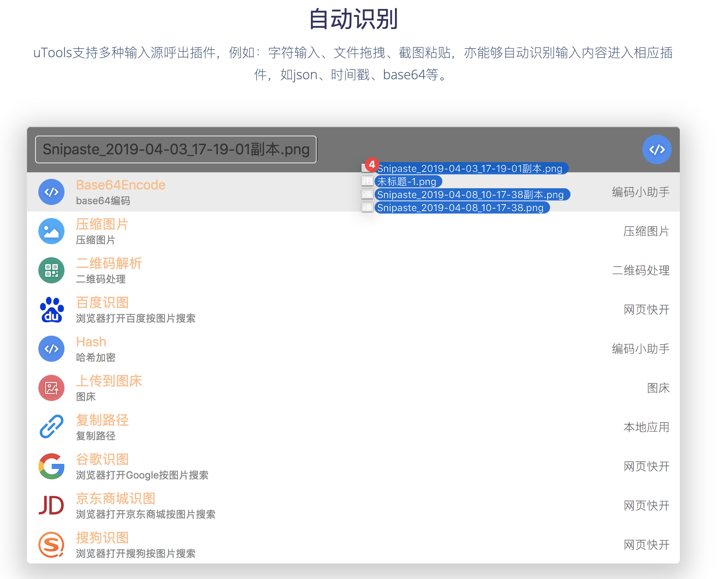
Task: Click the compress image (压缩图片) icon
Action: click(x=51, y=231)
